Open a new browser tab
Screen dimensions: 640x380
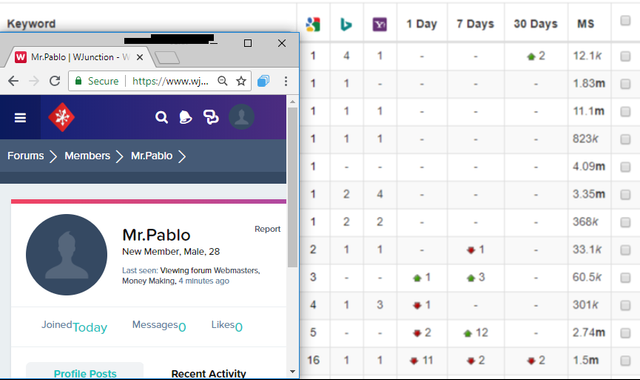pos(167,58)
